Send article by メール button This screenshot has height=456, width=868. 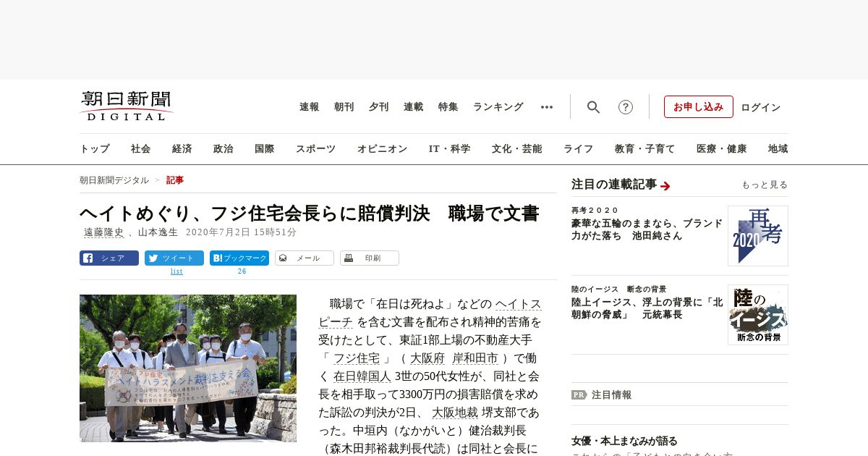(x=305, y=258)
